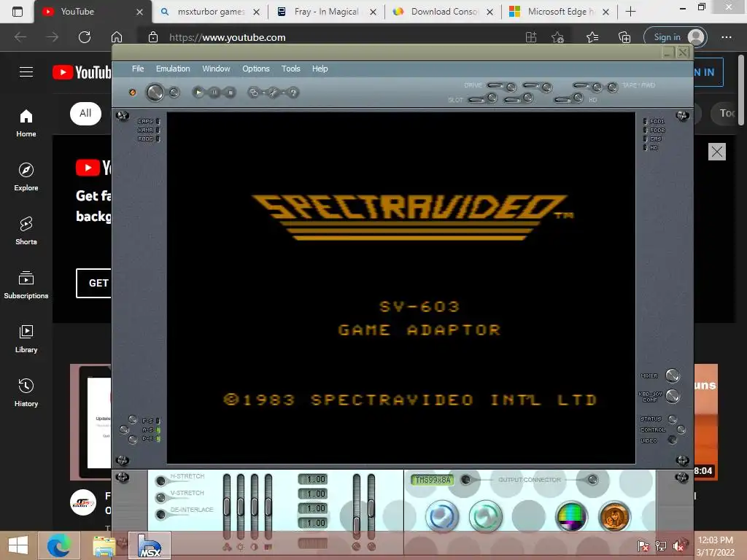Open Edge favorites star-list icon
Viewport: 747px width, 560px height.
point(592,37)
